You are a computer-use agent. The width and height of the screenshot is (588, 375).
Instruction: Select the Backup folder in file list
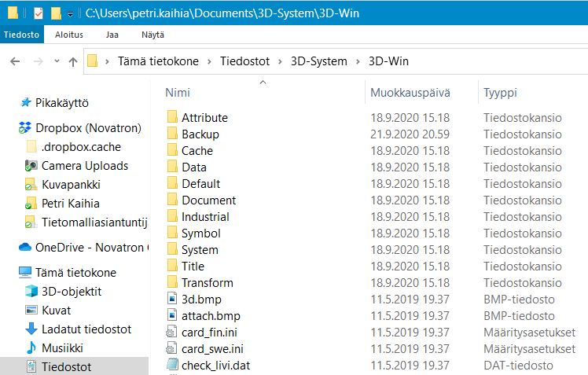tap(200, 134)
